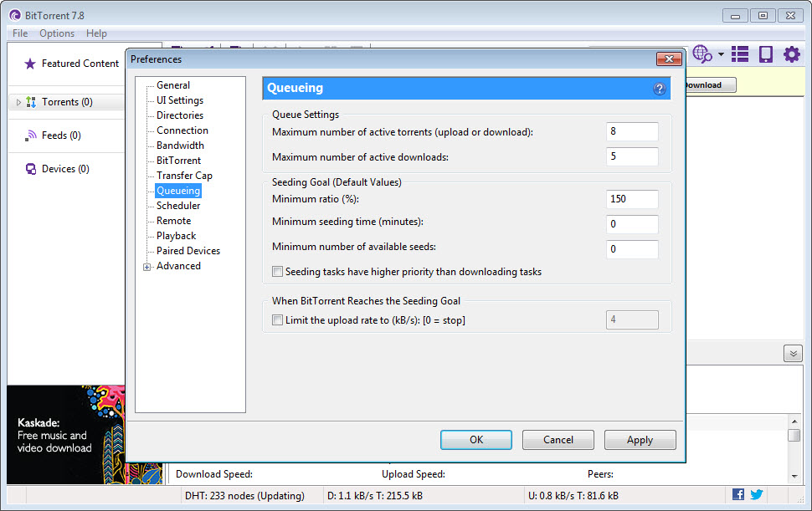Open the Help menu
The height and width of the screenshot is (511, 812).
96,33
